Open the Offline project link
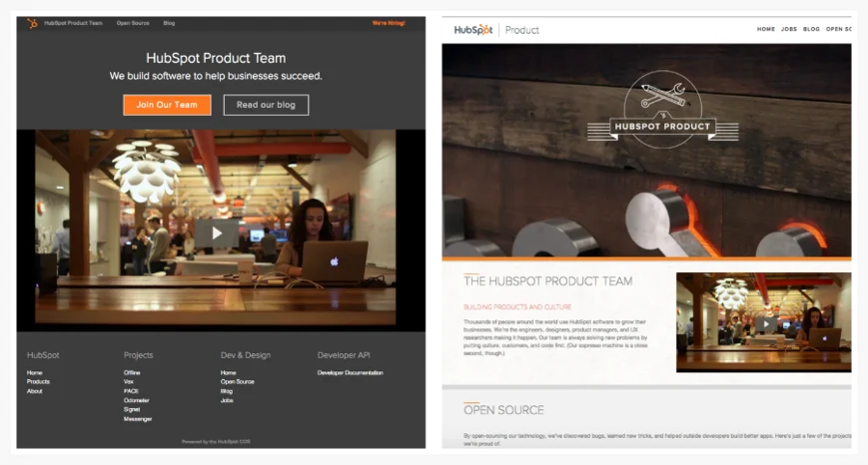868x465 pixels. click(x=132, y=372)
